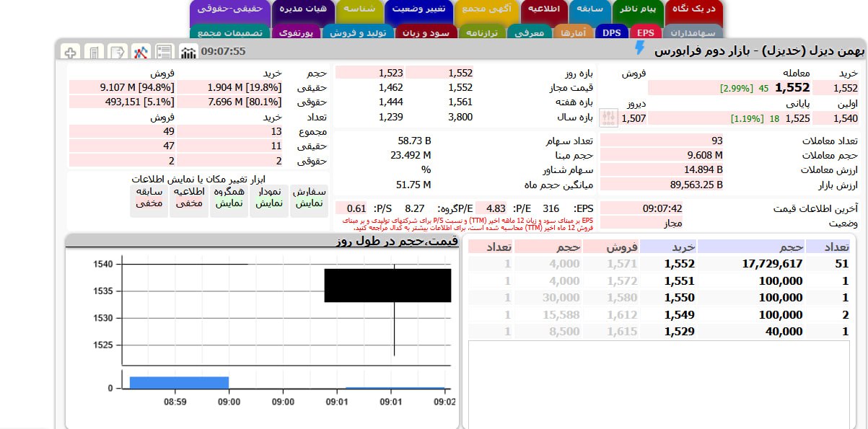Click the base volume 23.492 M
868x429 pixels.
tap(411, 155)
